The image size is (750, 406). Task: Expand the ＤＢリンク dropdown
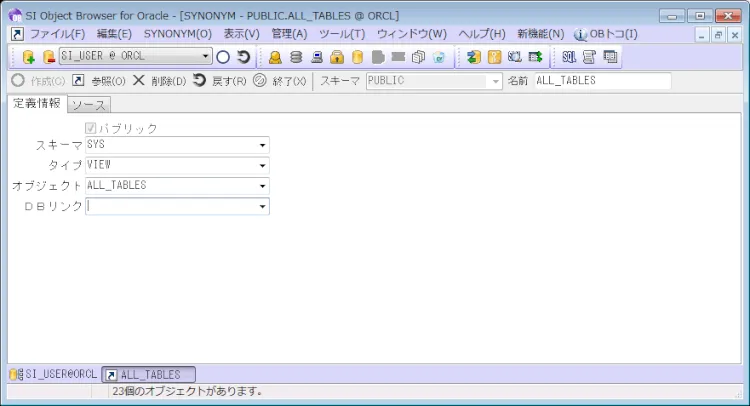tap(262, 207)
